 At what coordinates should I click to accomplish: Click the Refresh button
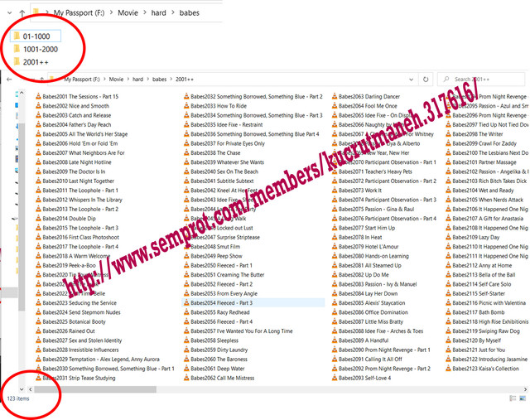point(426,80)
